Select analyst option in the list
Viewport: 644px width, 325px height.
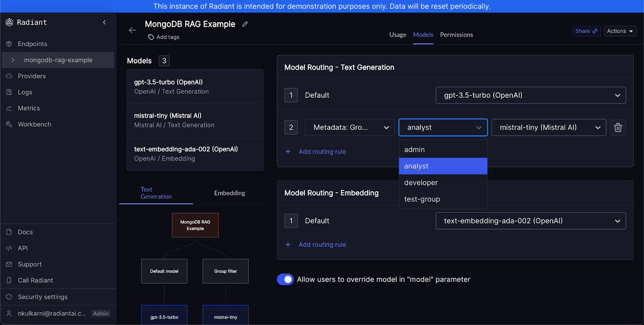coord(443,166)
